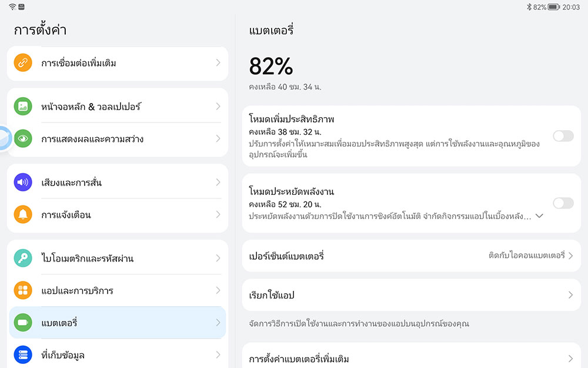588x368 pixels.
Task: Expand the power saving mode description
Action: point(539,216)
